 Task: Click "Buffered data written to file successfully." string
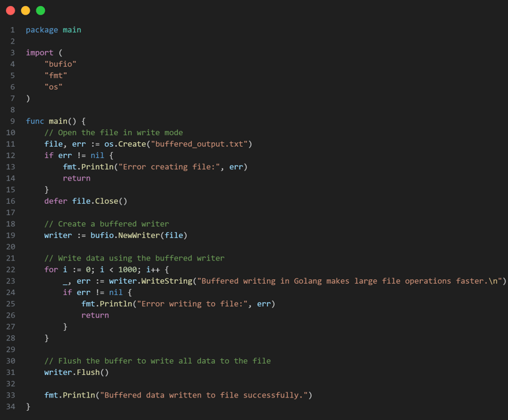coord(204,395)
